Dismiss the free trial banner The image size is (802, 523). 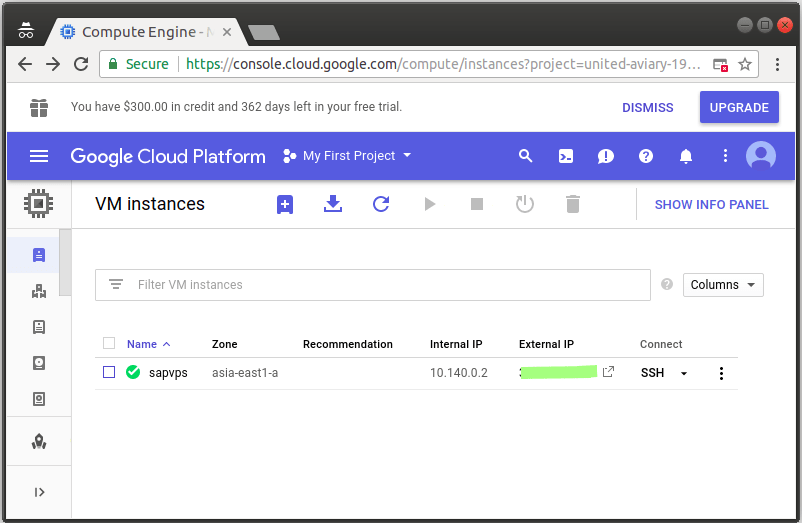click(648, 108)
